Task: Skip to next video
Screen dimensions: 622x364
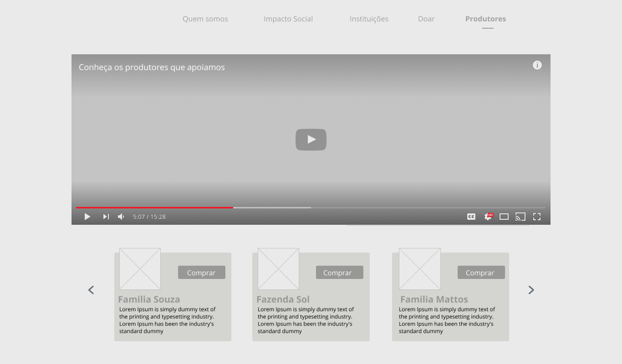Action: [106, 217]
